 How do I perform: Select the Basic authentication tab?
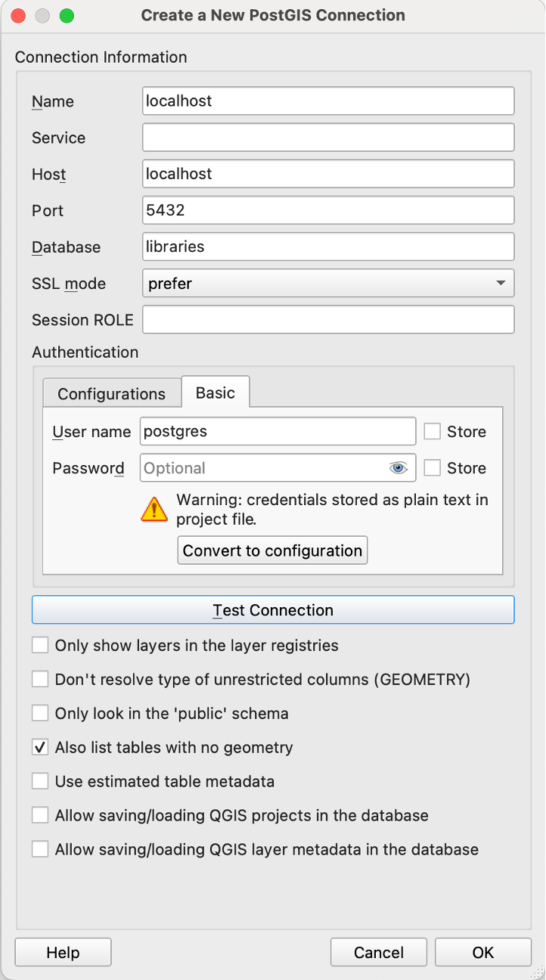click(x=216, y=392)
